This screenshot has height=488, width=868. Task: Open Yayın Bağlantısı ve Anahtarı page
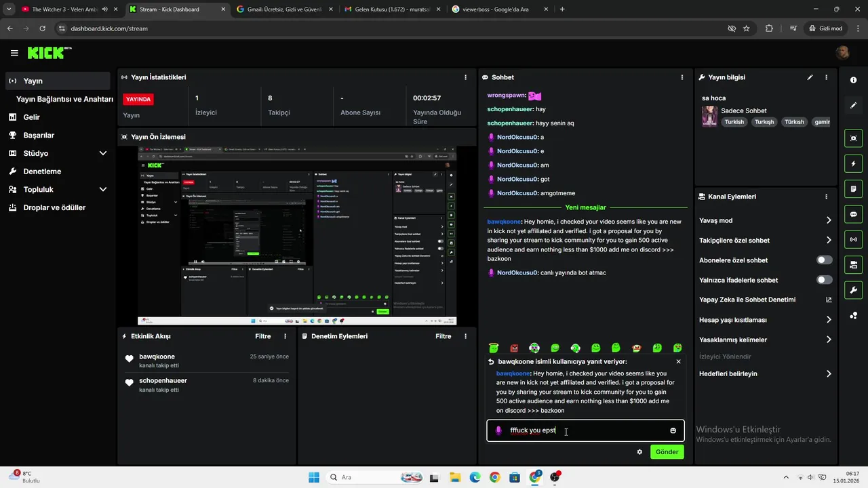coord(64,99)
